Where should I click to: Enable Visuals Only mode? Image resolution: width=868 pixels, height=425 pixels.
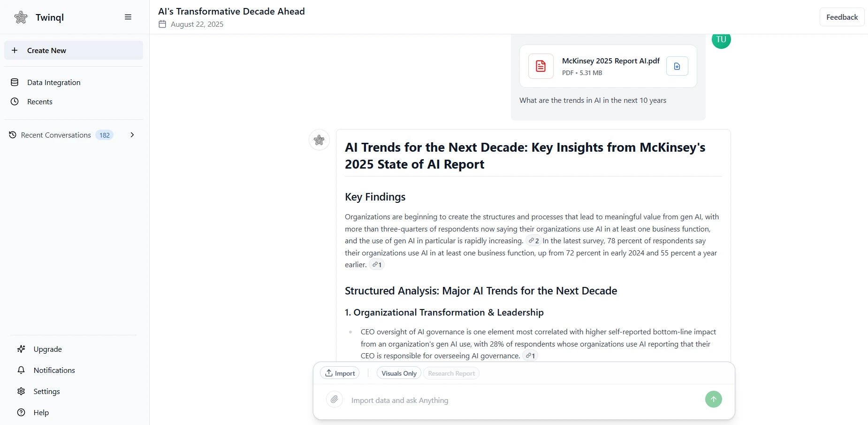click(x=398, y=373)
